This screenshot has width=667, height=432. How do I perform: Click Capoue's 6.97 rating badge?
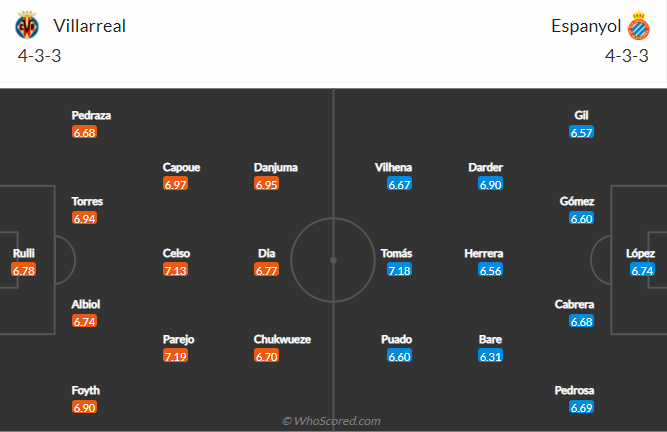click(176, 185)
